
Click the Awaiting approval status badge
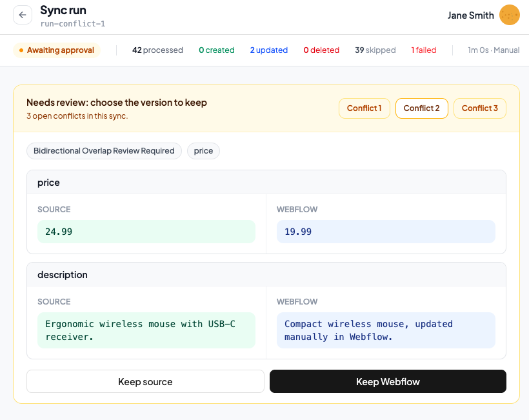[57, 50]
